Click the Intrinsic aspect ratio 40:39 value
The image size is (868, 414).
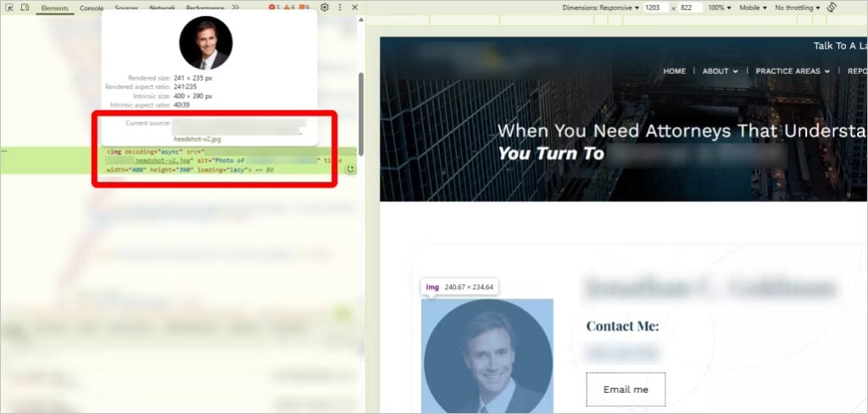181,104
